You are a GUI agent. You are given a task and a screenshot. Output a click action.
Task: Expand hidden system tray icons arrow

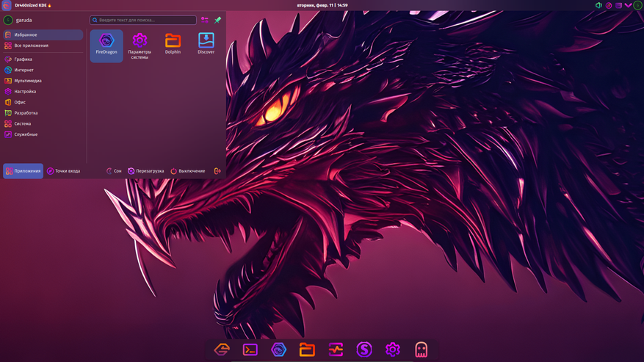point(628,5)
